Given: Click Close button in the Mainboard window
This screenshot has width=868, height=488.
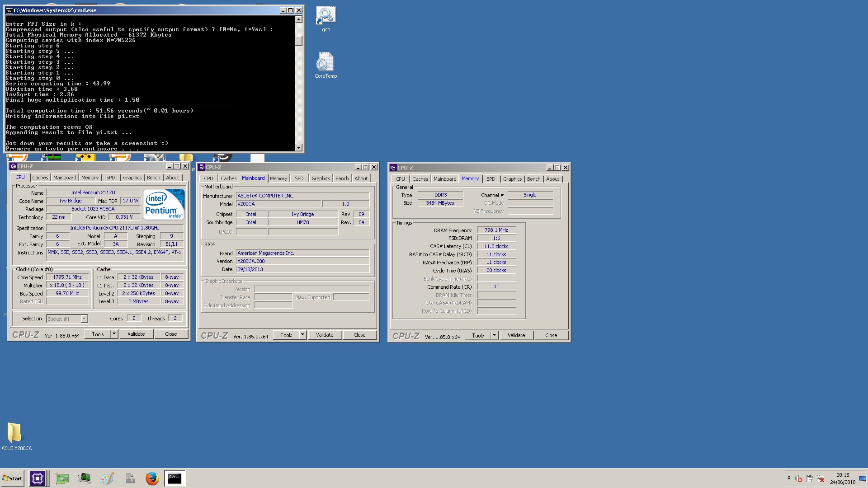Looking at the screenshot, I should [x=359, y=335].
